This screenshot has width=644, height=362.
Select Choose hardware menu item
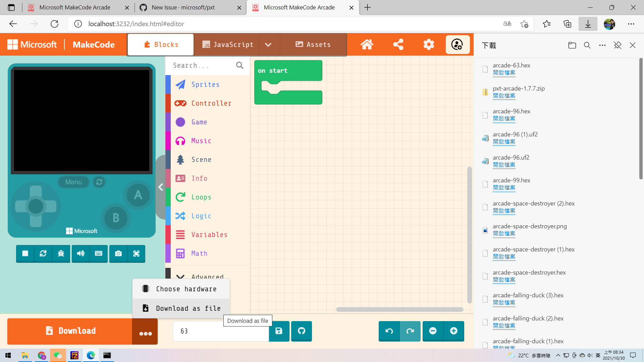[181, 289]
